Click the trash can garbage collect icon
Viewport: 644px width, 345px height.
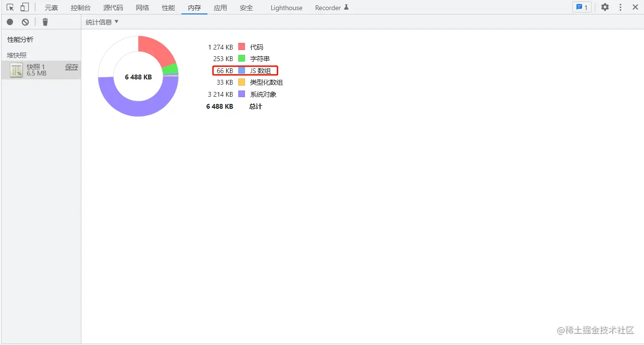(x=45, y=22)
